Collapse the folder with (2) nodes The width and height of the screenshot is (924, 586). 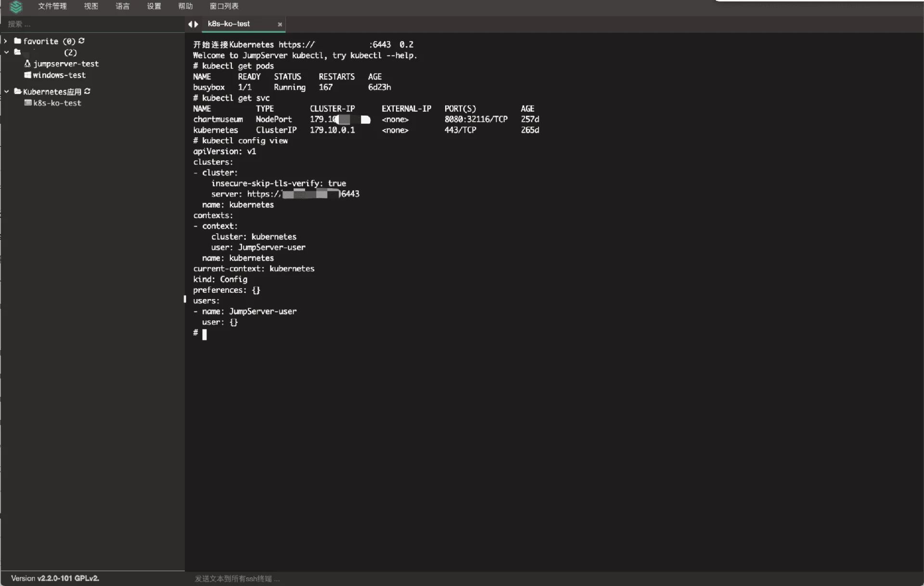click(6, 52)
